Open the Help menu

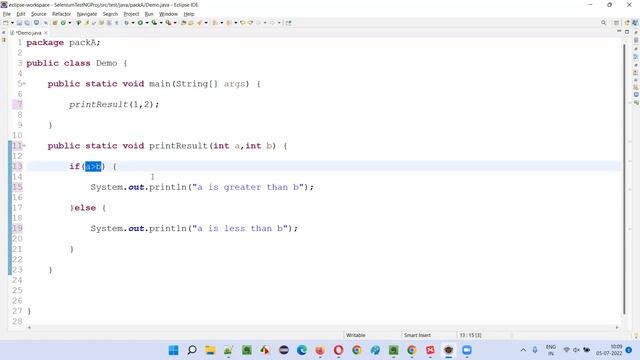click(189, 14)
